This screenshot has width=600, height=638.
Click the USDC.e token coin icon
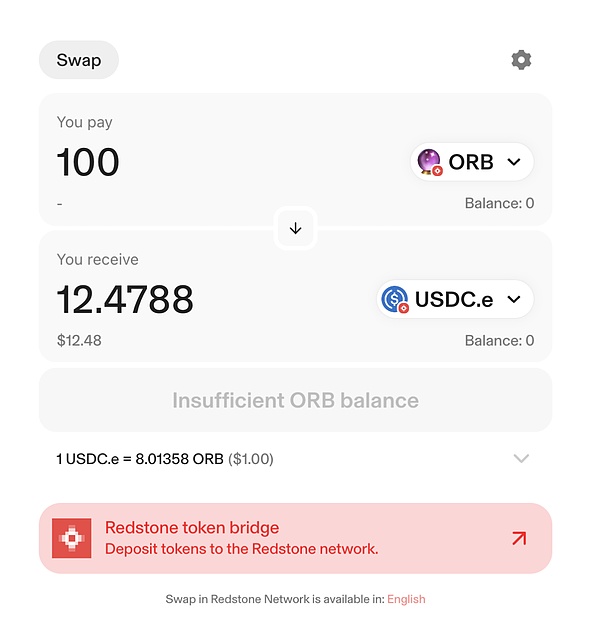click(x=395, y=298)
